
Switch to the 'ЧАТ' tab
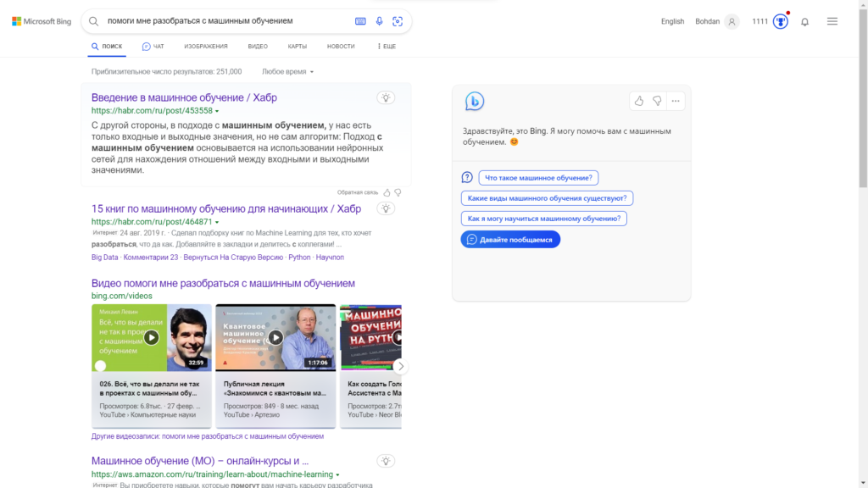click(x=153, y=47)
